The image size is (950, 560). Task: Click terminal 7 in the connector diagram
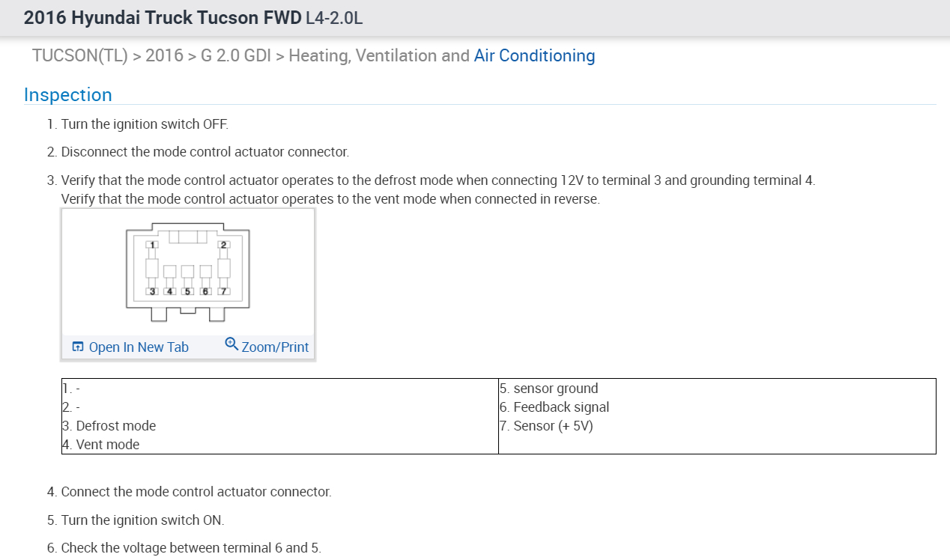223,291
